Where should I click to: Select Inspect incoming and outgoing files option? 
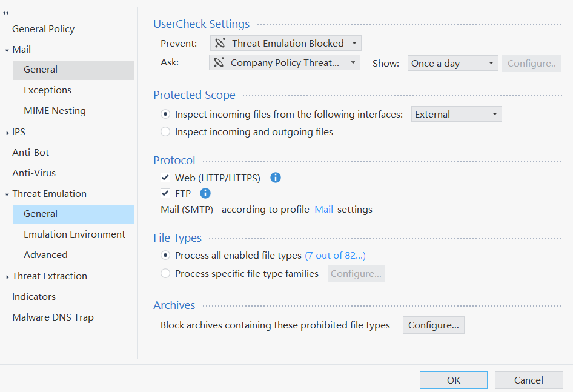point(165,131)
